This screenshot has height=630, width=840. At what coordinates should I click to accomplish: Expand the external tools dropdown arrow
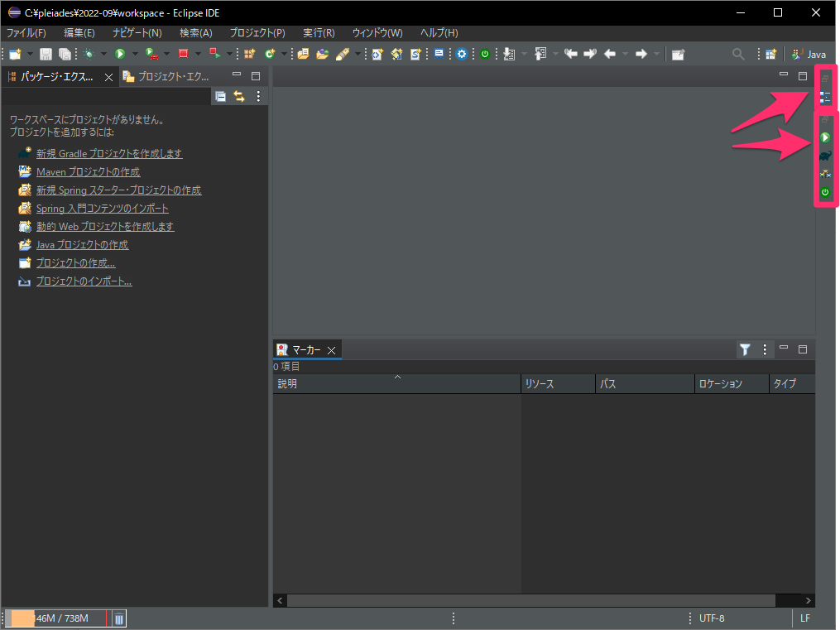click(x=166, y=54)
